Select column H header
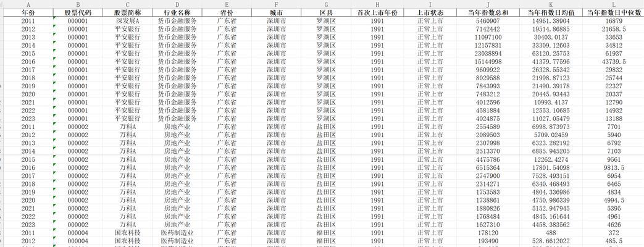 click(x=377, y=4)
